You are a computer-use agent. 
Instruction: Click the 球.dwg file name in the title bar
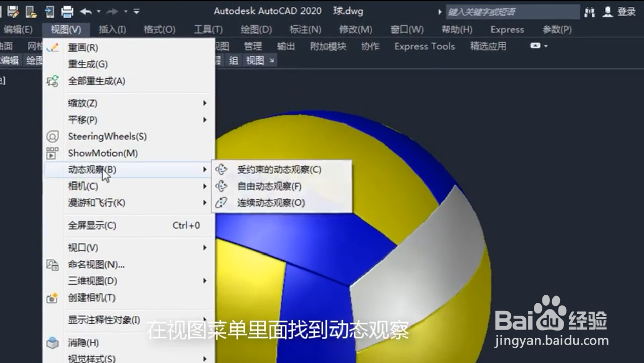(349, 11)
